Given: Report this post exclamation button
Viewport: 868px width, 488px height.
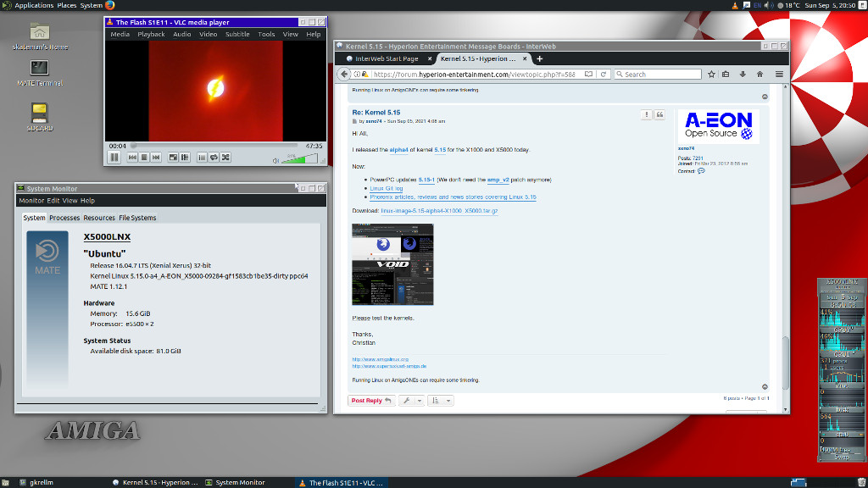Looking at the screenshot, I should [x=646, y=114].
